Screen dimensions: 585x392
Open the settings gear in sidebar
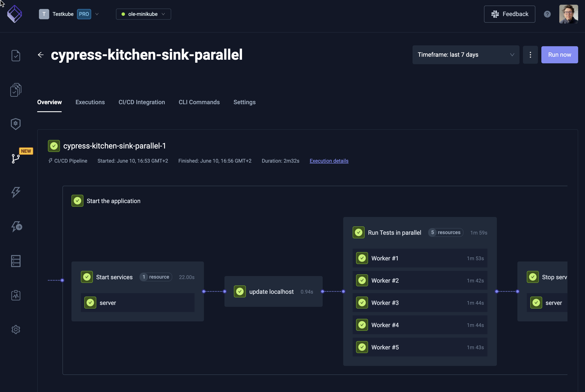16,330
